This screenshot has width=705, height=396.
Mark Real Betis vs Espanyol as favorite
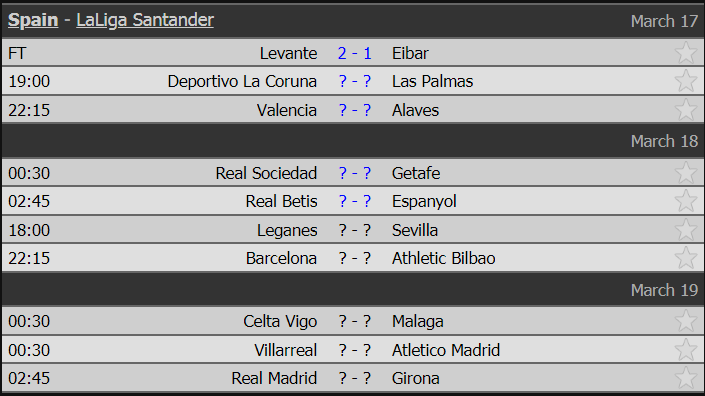click(x=686, y=200)
